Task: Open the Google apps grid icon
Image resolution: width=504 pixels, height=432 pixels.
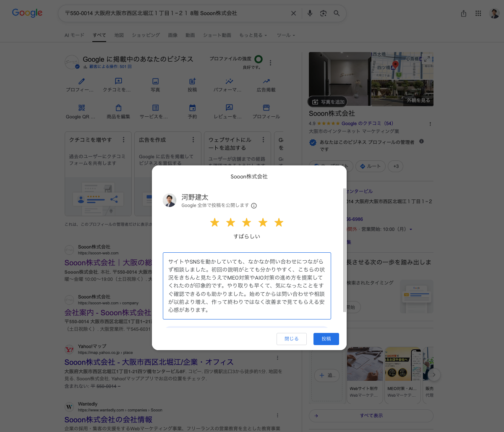Action: click(x=478, y=13)
